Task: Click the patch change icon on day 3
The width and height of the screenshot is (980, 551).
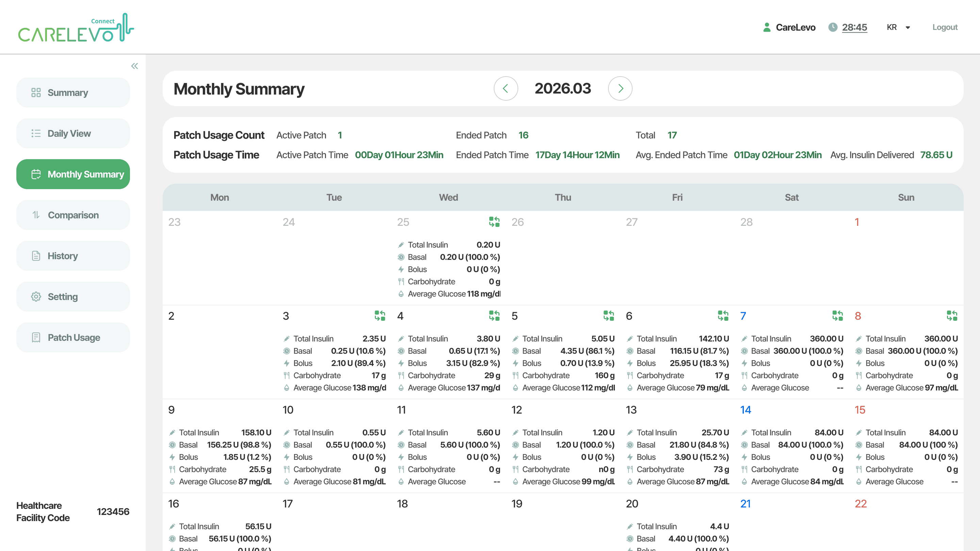Action: 380,316
